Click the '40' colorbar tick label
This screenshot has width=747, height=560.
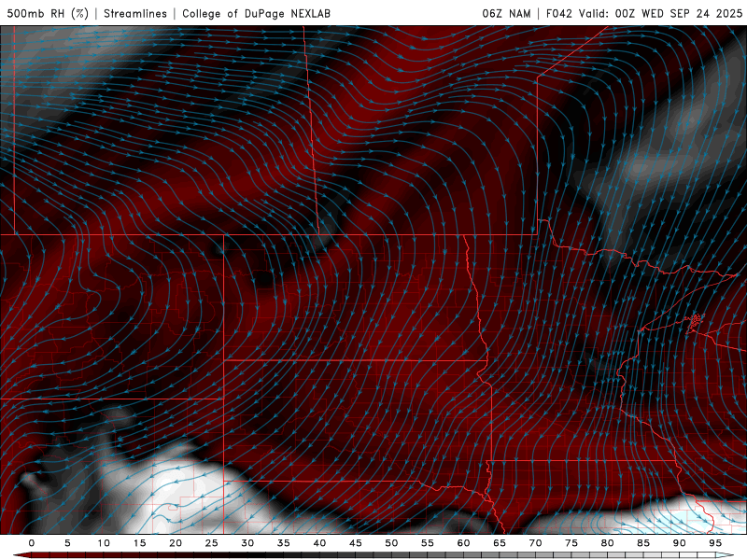(x=319, y=543)
